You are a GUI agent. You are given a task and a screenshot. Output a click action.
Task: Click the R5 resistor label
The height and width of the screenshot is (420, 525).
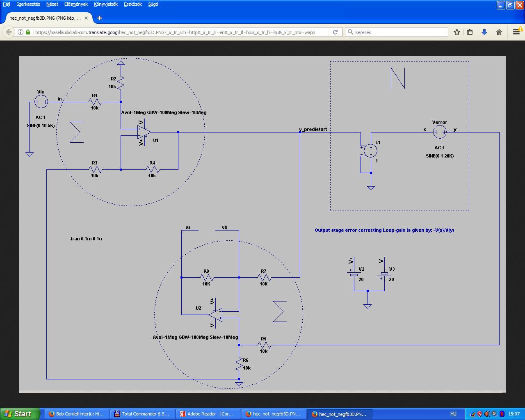[x=263, y=339]
